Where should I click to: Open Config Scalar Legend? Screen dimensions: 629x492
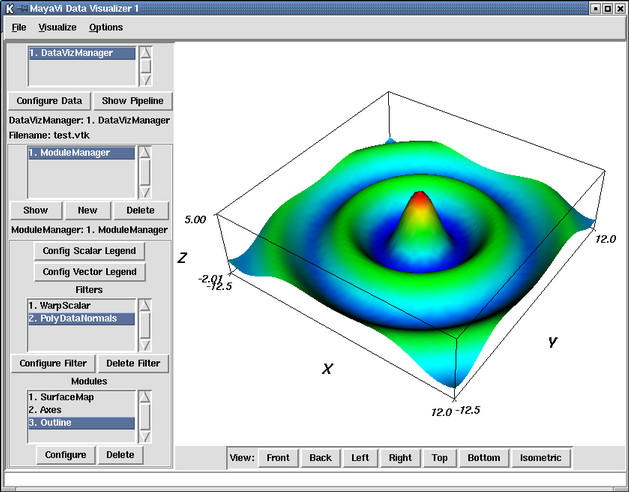[x=89, y=251]
